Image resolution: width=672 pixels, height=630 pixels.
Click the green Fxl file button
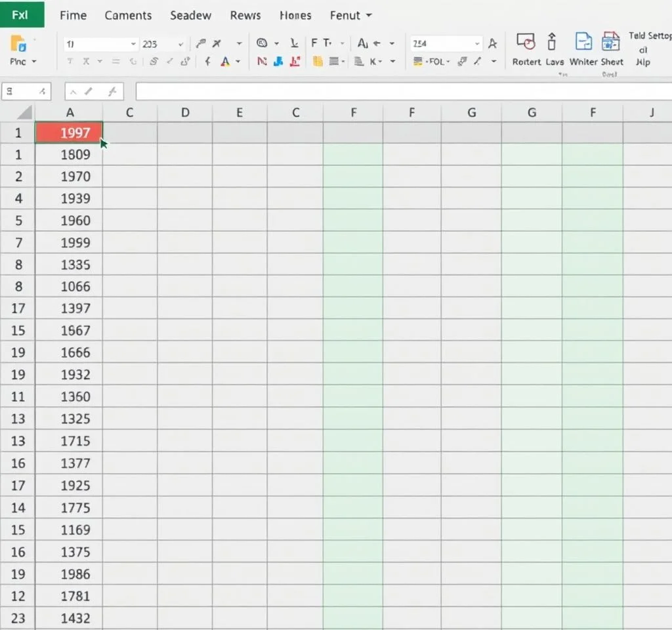click(x=22, y=14)
